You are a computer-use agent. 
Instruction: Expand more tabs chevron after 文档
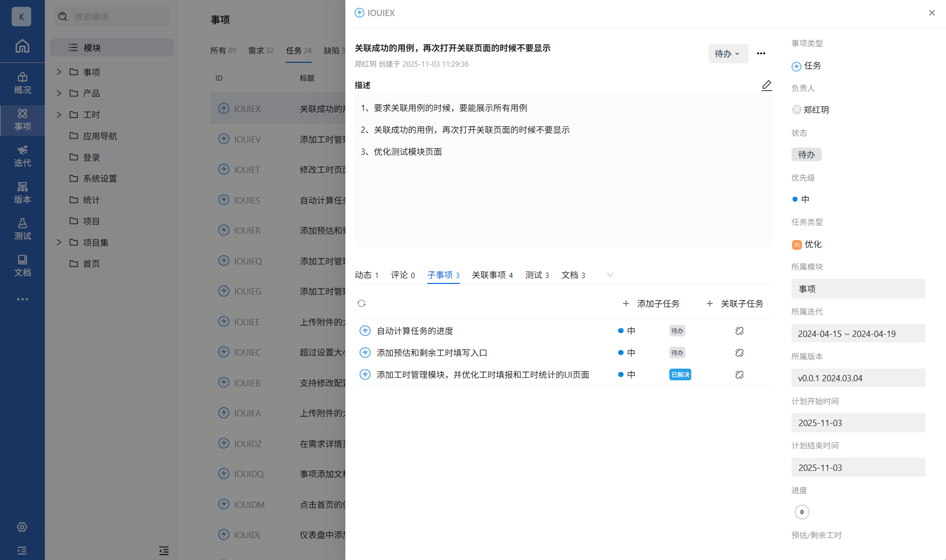click(609, 275)
